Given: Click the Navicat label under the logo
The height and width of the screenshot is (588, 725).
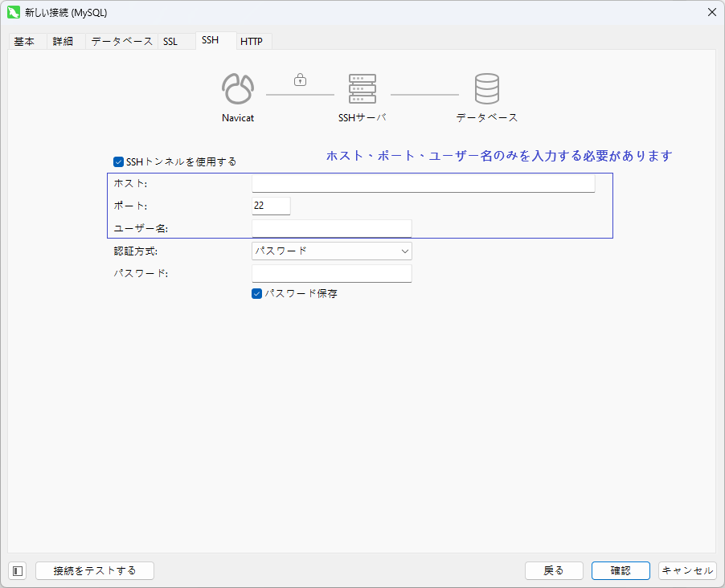Looking at the screenshot, I should point(238,118).
